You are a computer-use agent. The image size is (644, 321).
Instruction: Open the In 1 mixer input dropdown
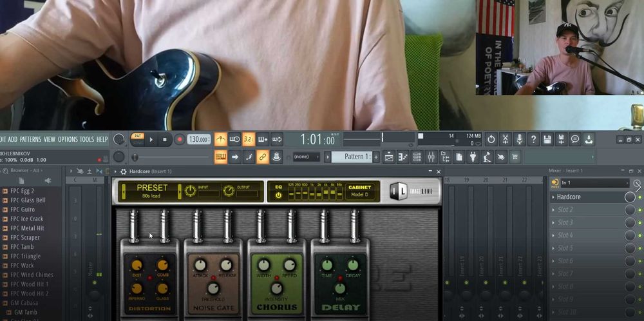pyautogui.click(x=594, y=183)
